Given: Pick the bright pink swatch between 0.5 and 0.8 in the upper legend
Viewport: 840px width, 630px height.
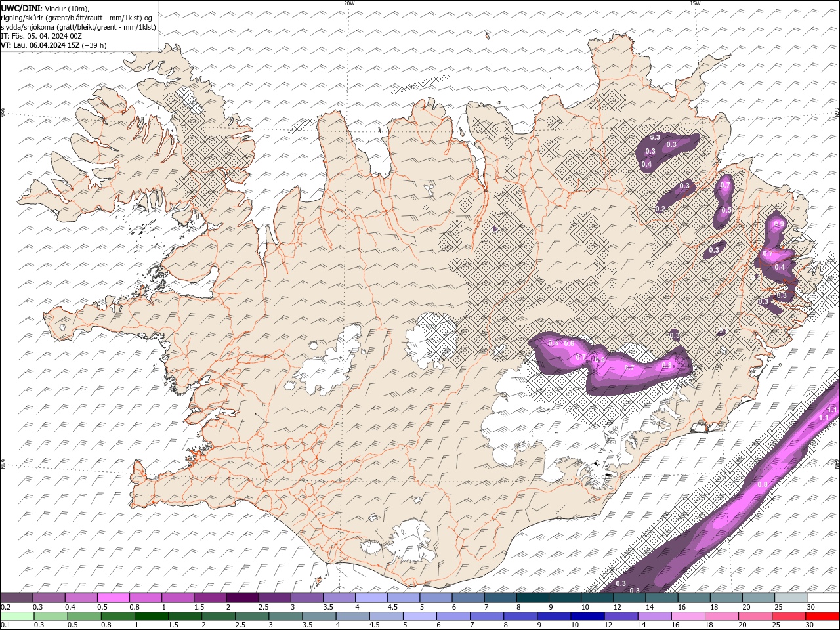Looking at the screenshot, I should click(114, 598).
